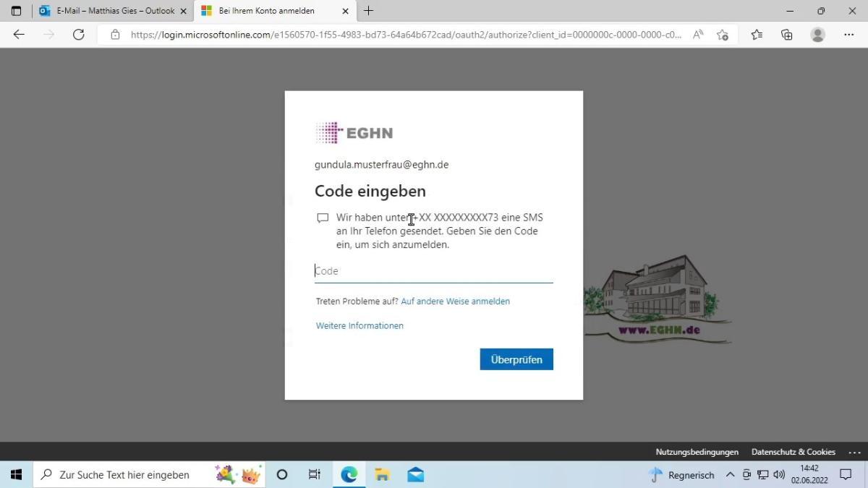Open the tab actions menu icon
The width and height of the screenshot is (868, 488).
[16, 11]
